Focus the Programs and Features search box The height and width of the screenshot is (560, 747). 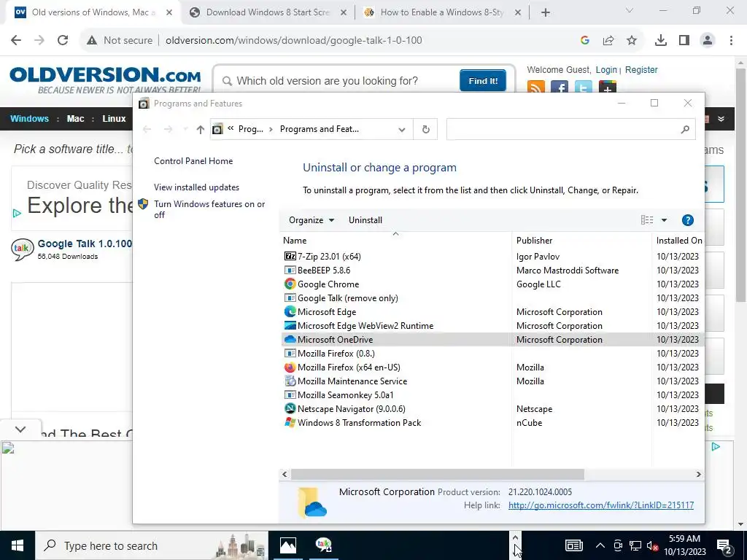click(562, 129)
